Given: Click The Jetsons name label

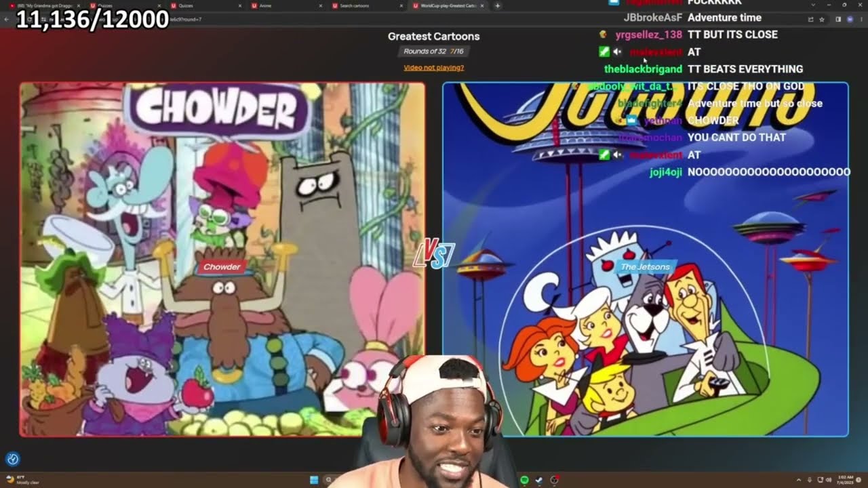Looking at the screenshot, I should click(x=645, y=267).
